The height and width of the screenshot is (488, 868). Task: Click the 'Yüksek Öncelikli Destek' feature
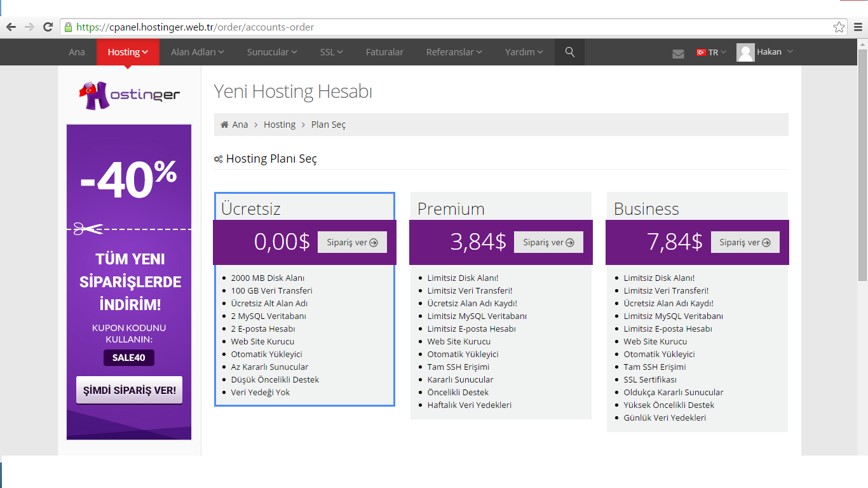(x=669, y=405)
